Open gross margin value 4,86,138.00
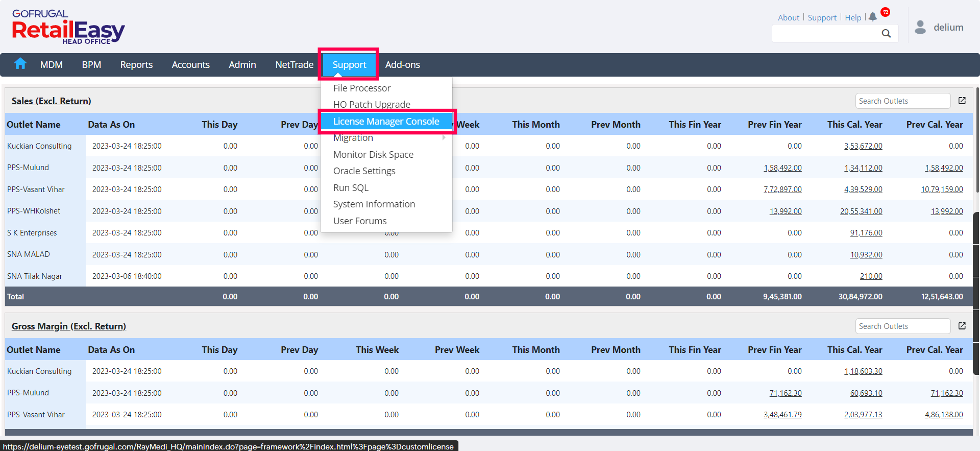The height and width of the screenshot is (451, 980). point(944,415)
